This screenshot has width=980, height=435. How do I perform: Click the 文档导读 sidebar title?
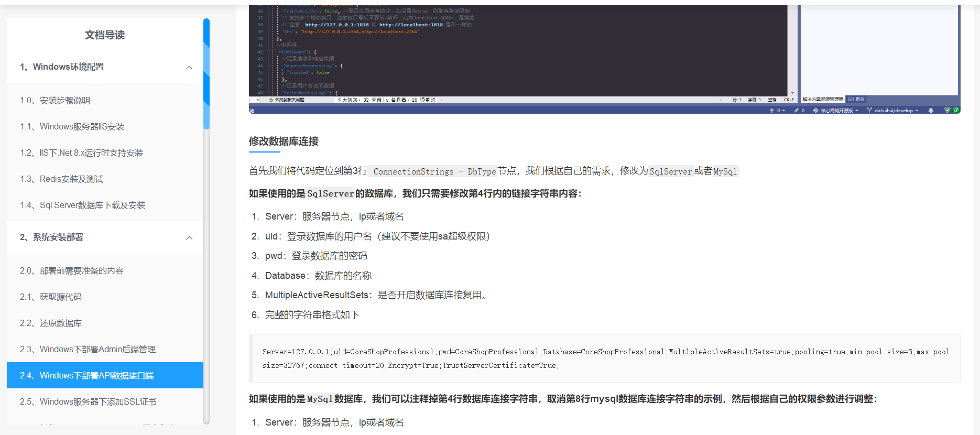(105, 35)
